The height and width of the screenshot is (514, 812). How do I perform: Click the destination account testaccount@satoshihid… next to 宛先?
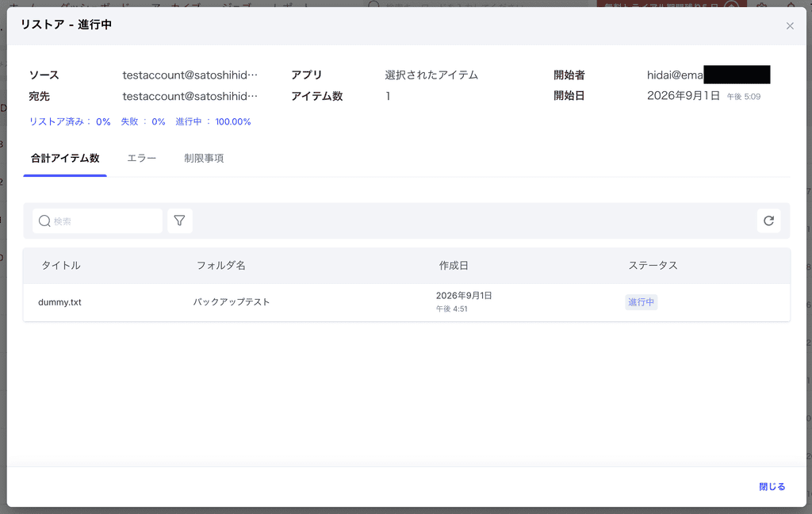190,97
